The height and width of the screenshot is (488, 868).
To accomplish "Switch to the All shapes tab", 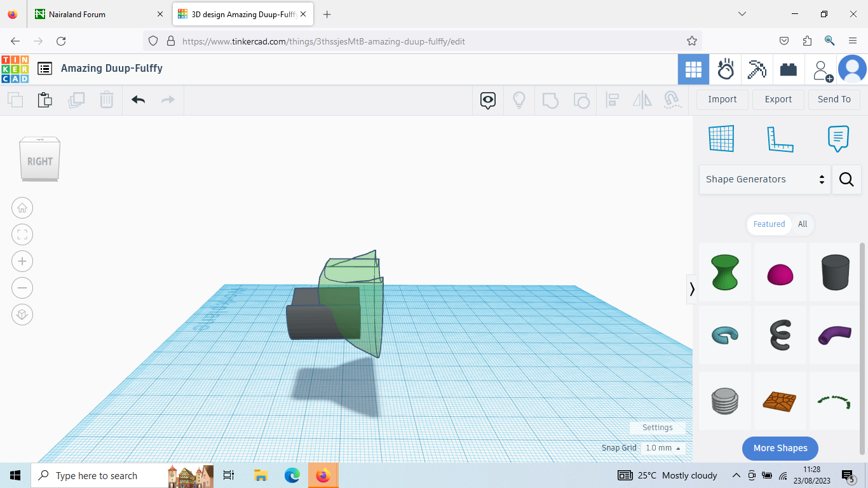I will coord(803,224).
